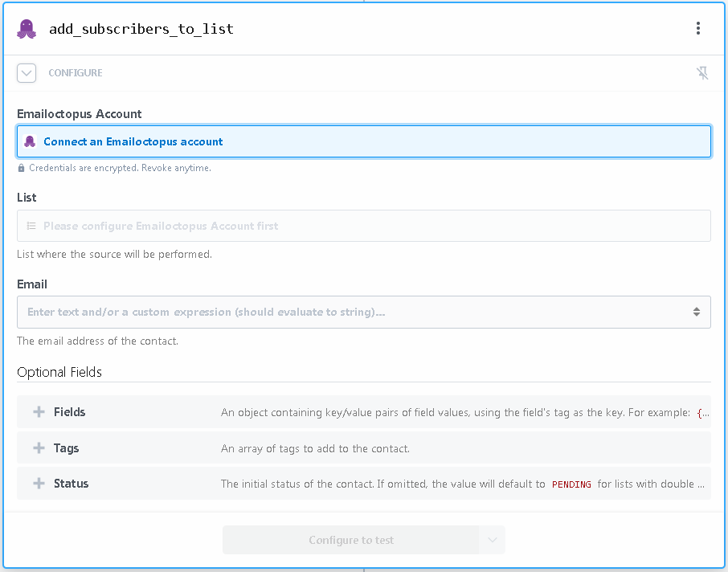
Task: Open dropdown arrow next to Configure to test
Action: (x=492, y=540)
